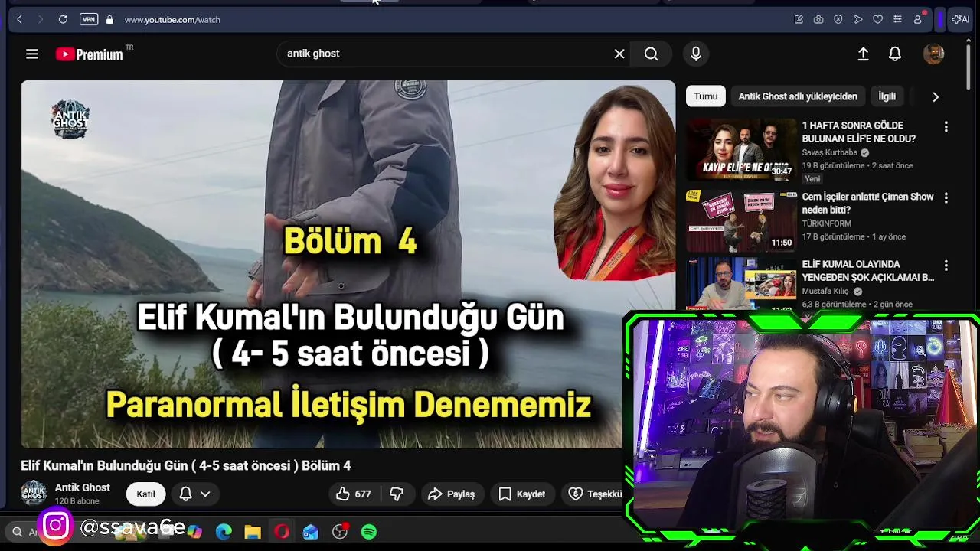Open title '1 HAFTA SONRA GÖLDE BULUNAN ELİF'E NE OLDU?'
This screenshot has height=551, width=980.
[x=858, y=132]
